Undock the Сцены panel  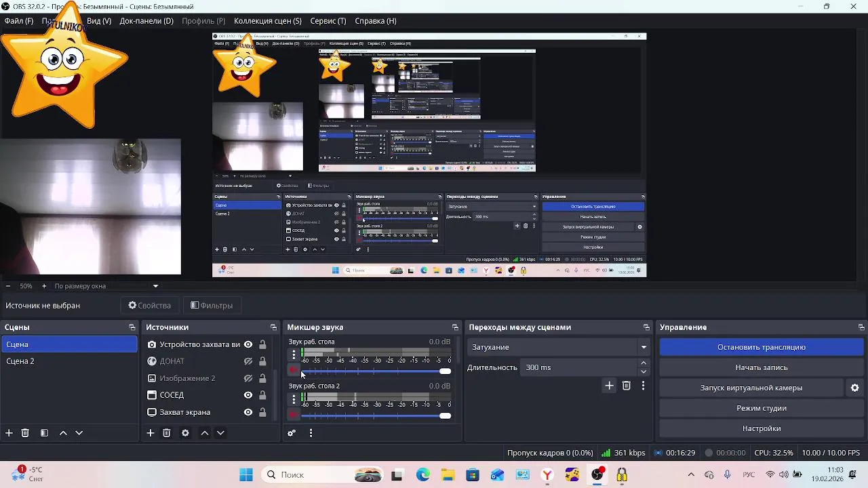pyautogui.click(x=132, y=327)
